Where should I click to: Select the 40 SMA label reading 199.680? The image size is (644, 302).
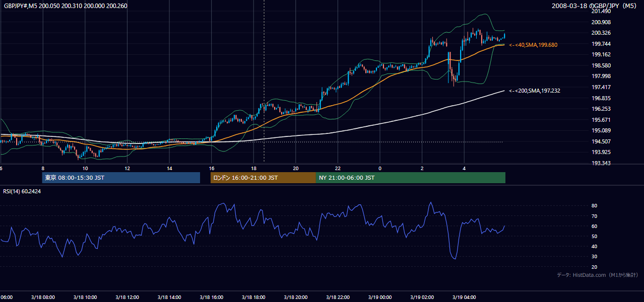[x=533, y=45]
